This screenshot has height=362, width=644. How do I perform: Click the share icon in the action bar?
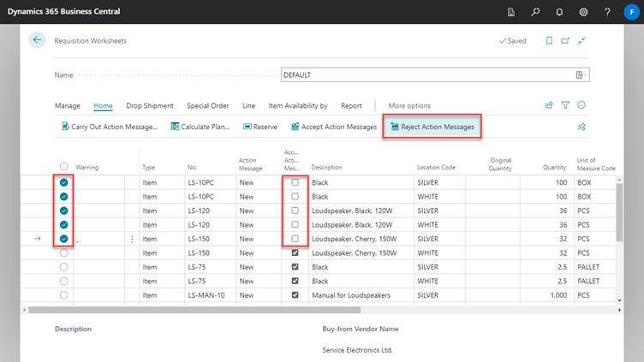549,105
